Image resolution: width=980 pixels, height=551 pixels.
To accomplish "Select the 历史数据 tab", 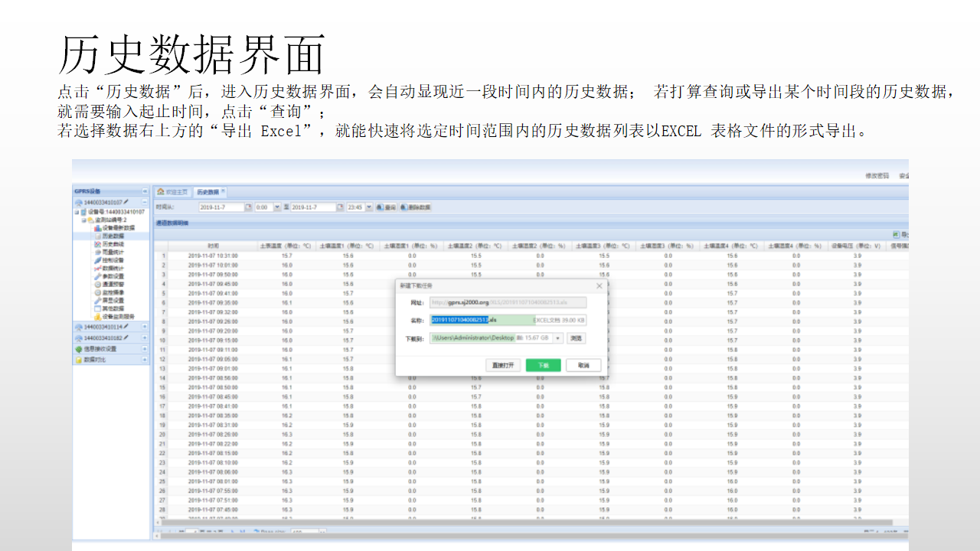I will coord(207,192).
